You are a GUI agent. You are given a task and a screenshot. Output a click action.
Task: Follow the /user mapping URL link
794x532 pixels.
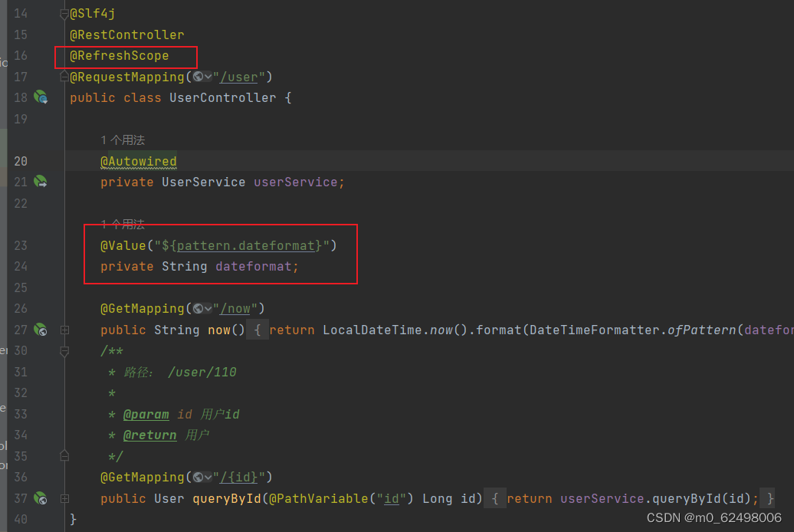[x=239, y=77]
